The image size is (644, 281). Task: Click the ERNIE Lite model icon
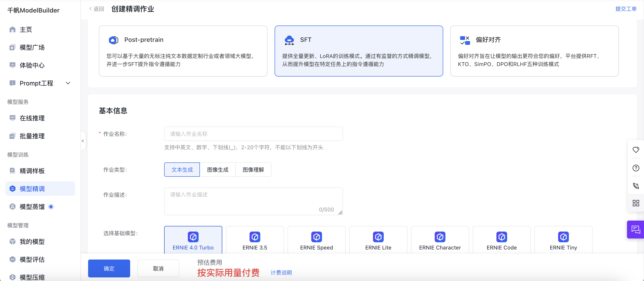click(x=378, y=237)
